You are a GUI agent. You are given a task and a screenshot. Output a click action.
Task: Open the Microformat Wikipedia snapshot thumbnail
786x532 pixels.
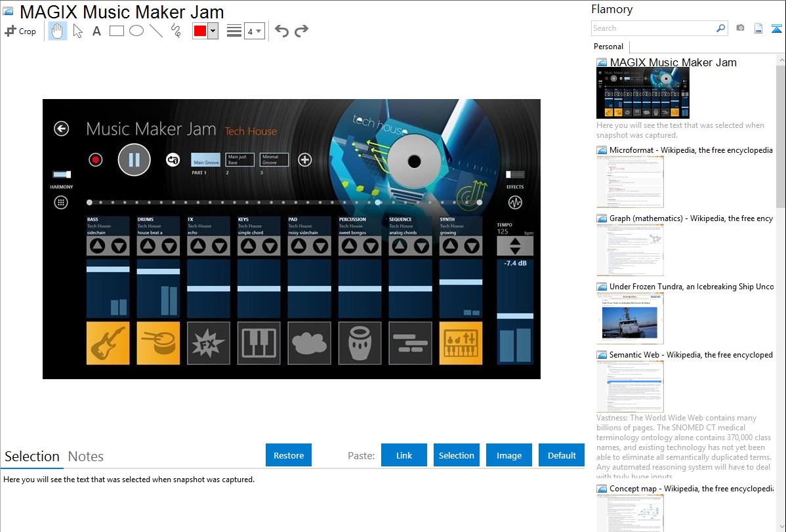coord(630,182)
